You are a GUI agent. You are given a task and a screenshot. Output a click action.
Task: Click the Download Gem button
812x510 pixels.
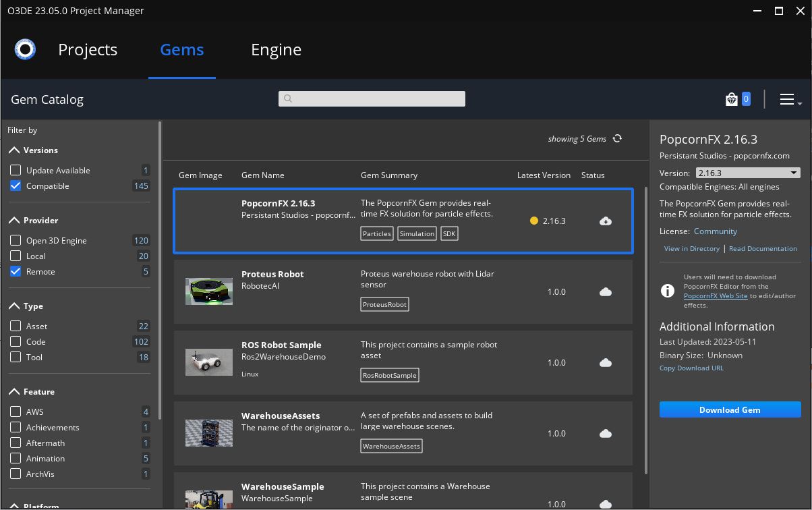tap(730, 409)
